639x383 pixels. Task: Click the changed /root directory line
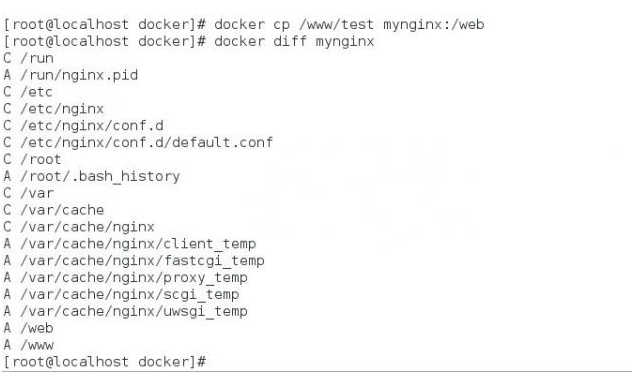32,159
